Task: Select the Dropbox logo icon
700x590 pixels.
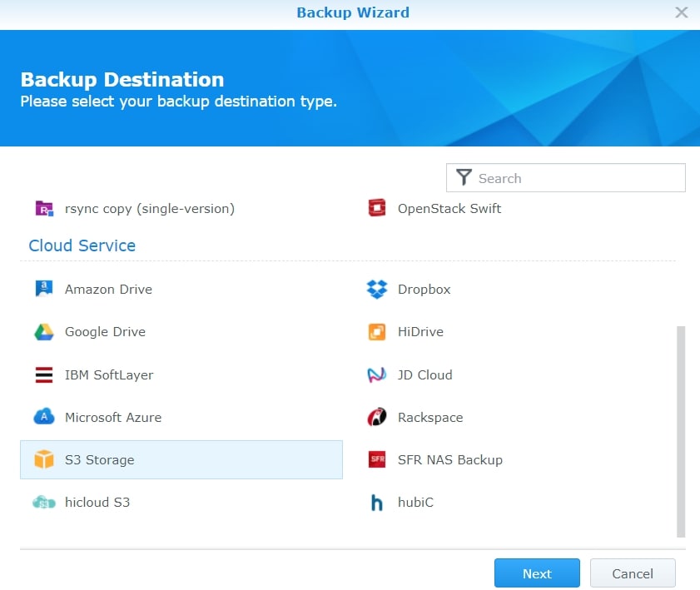Action: 377,290
